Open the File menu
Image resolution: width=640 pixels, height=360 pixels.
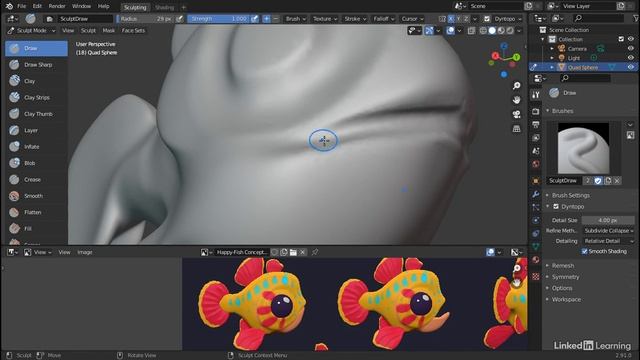pyautogui.click(x=22, y=6)
